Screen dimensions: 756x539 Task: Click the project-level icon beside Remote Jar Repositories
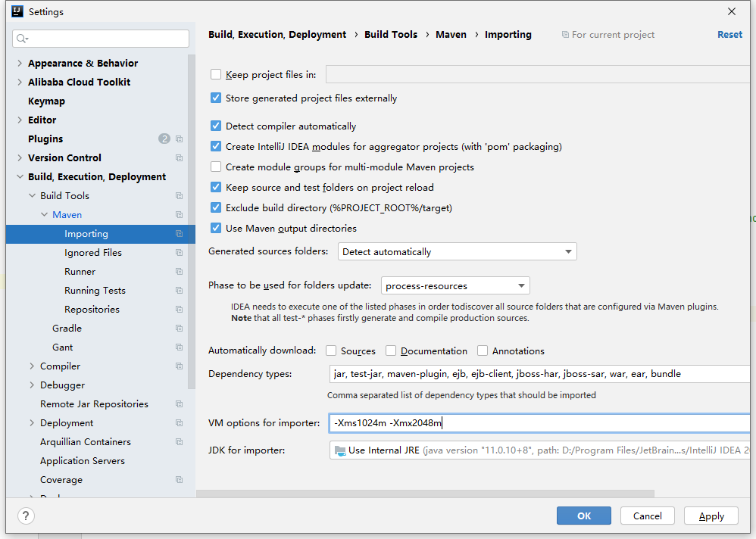point(180,404)
